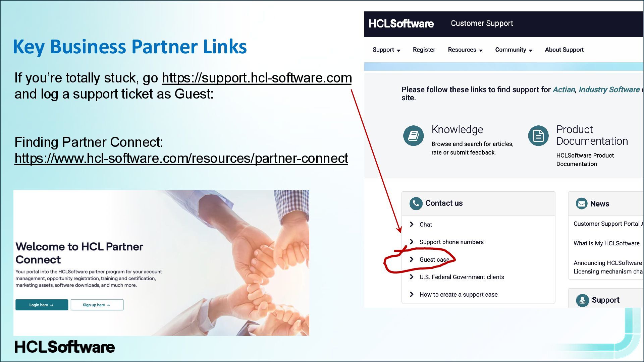This screenshot has height=362, width=644.
Task: Open the support.hcl-software.com link
Action: [257, 78]
